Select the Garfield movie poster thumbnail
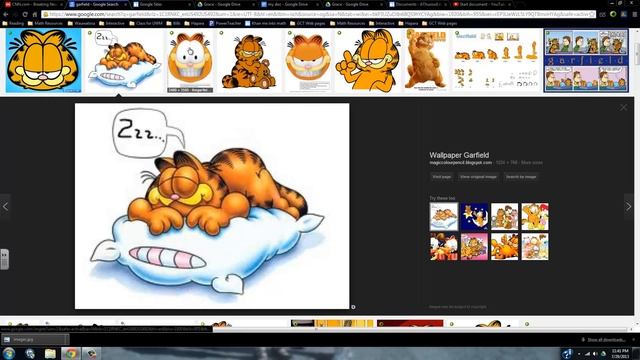The height and width of the screenshot is (360, 640). (x=426, y=60)
